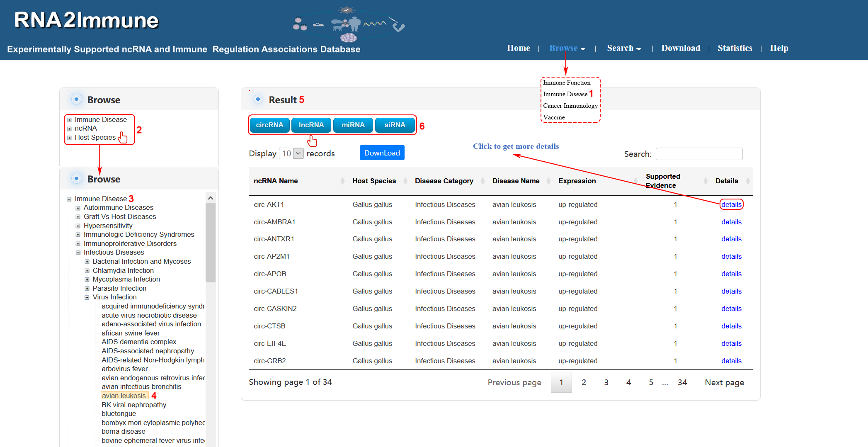Click the table Search input field

pos(699,154)
